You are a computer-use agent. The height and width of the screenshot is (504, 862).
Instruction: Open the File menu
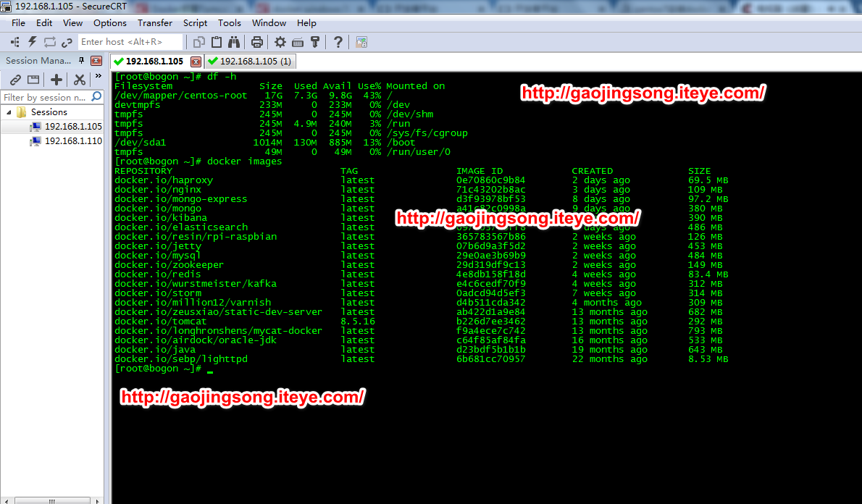tap(18, 23)
